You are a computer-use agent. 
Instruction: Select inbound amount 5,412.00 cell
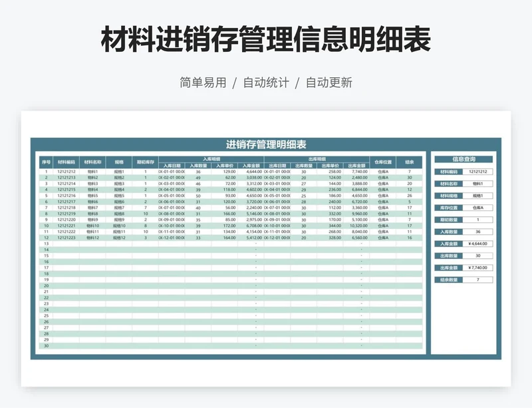click(251, 238)
